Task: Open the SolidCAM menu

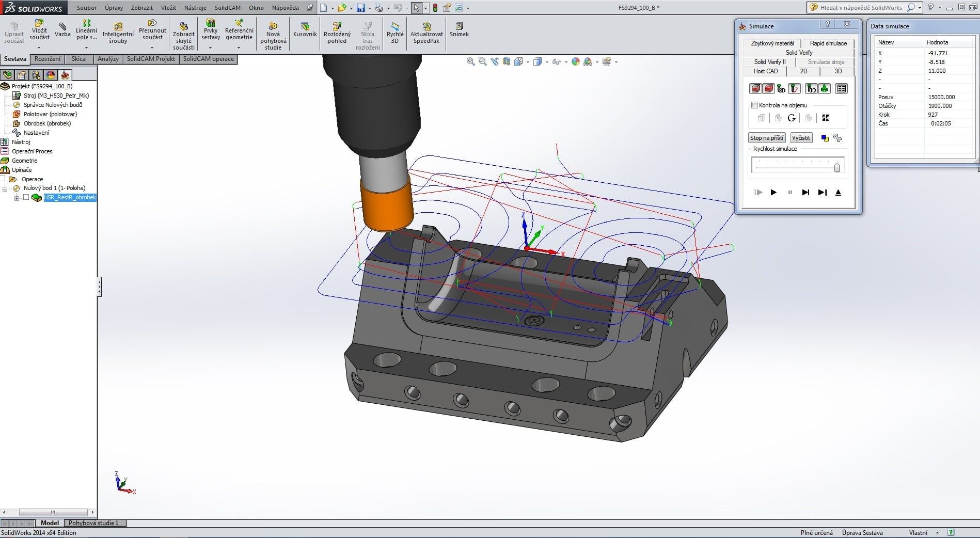Action: pyautogui.click(x=228, y=8)
